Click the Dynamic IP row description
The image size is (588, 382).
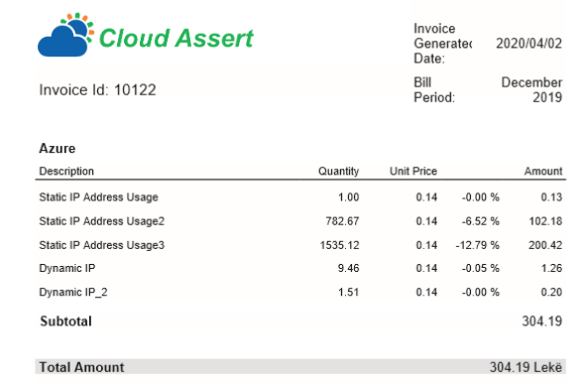(67, 268)
